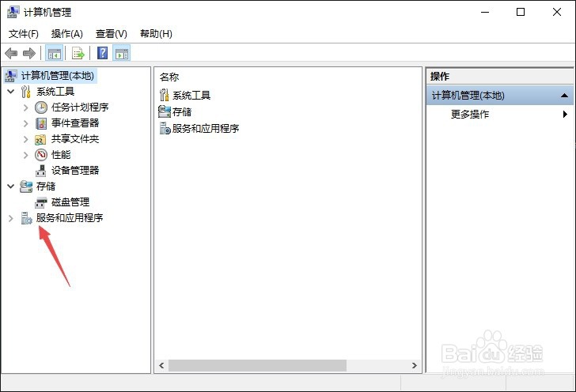Click the 系统工具 icon in center list
The height and width of the screenshot is (392, 576).
pyautogui.click(x=165, y=95)
